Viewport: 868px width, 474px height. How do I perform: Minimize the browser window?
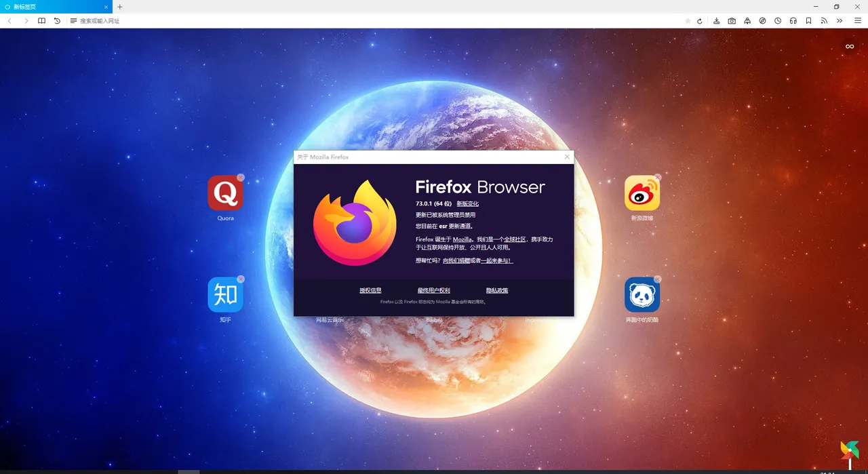coord(816,7)
